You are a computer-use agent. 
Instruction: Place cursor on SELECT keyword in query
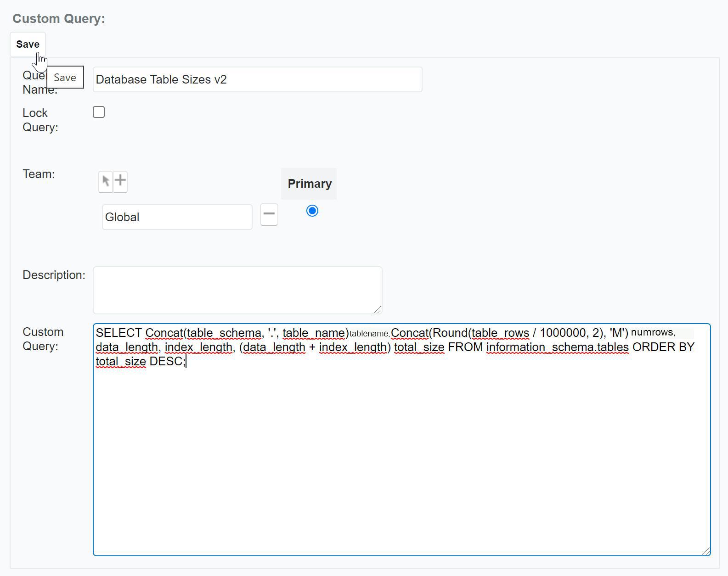(119, 333)
